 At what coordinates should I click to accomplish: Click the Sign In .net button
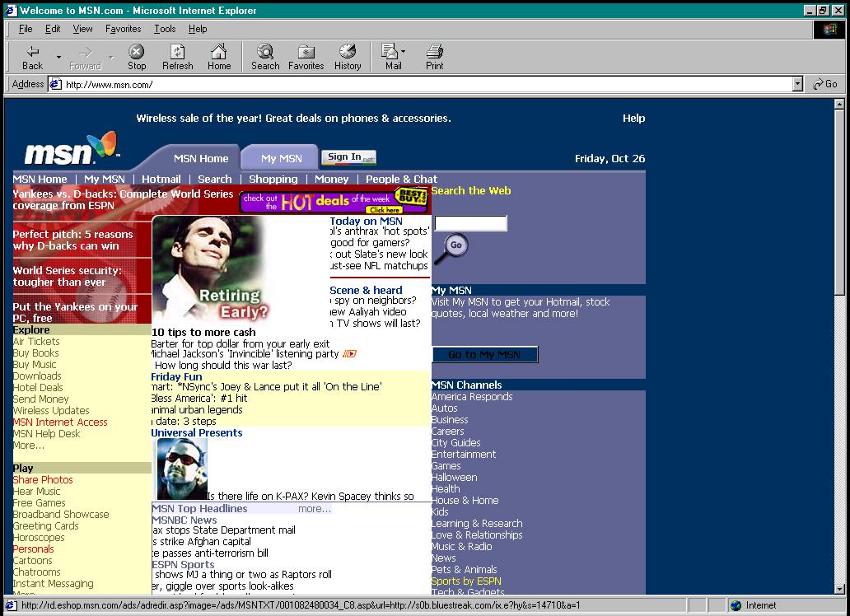tap(349, 157)
